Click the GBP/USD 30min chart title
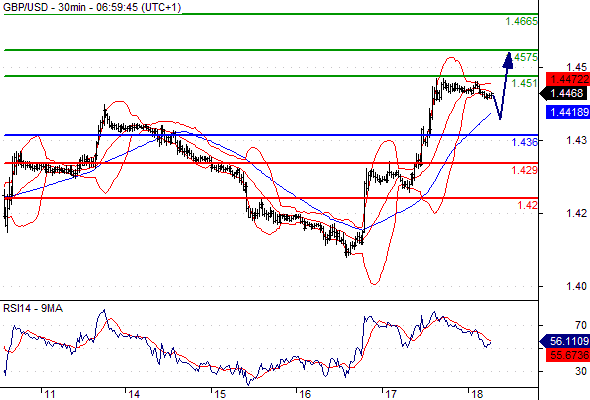Screen dimensions: 590x400 (92, 7)
